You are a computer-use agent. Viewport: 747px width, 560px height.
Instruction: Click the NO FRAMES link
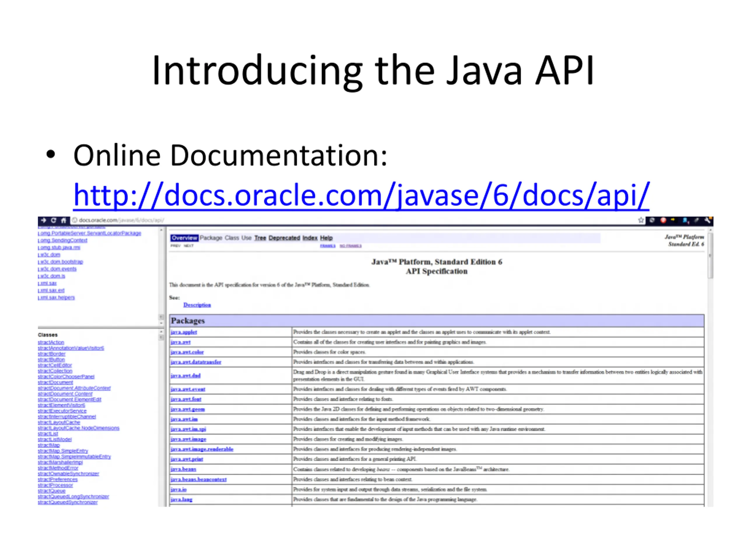coord(350,246)
